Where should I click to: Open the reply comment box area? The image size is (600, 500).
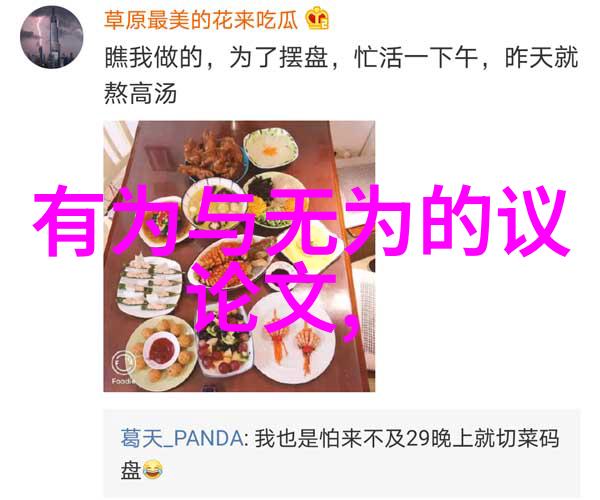click(342, 453)
